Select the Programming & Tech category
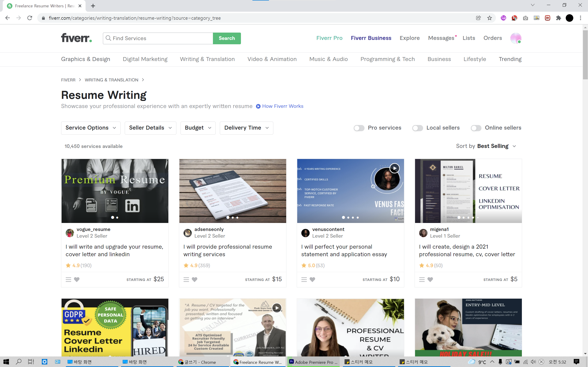This screenshot has width=588, height=367. point(387,59)
